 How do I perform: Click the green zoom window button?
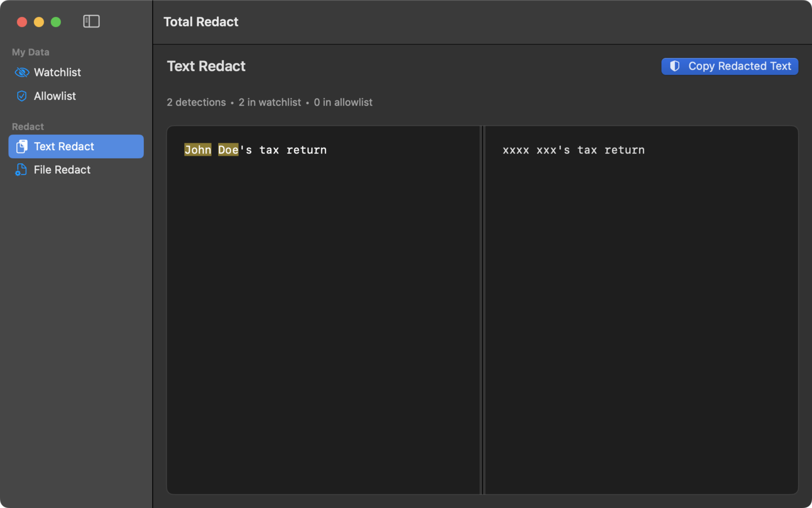pyautogui.click(x=56, y=22)
